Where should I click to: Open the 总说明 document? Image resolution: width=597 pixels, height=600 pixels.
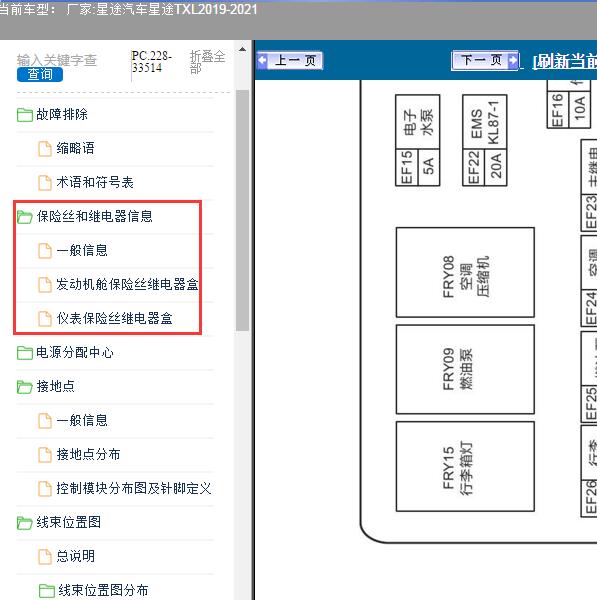click(x=75, y=556)
